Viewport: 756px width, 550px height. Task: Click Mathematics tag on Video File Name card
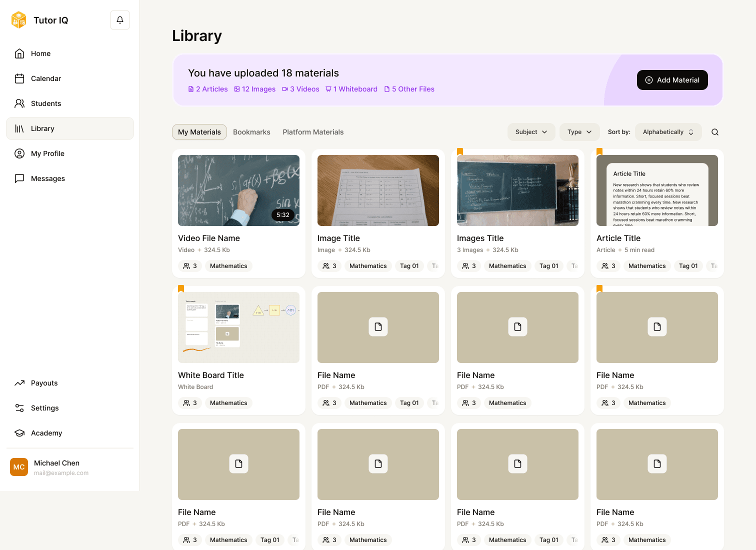pyautogui.click(x=228, y=266)
